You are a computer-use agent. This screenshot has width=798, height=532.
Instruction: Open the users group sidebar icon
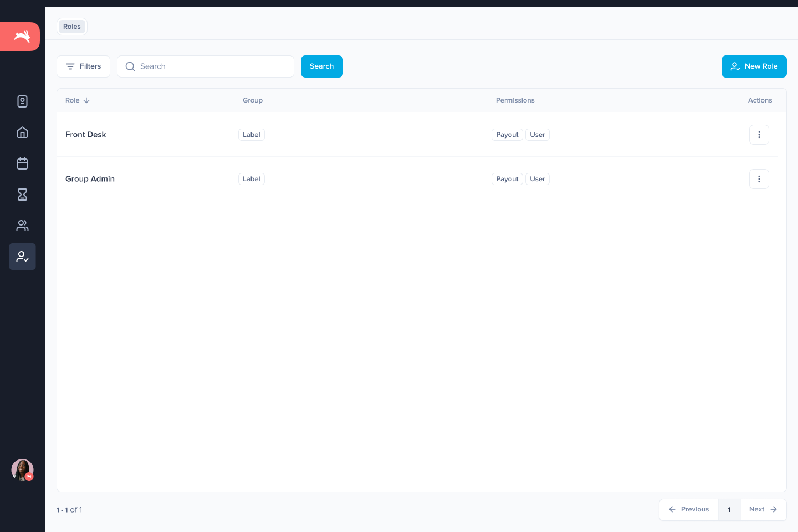(22, 226)
